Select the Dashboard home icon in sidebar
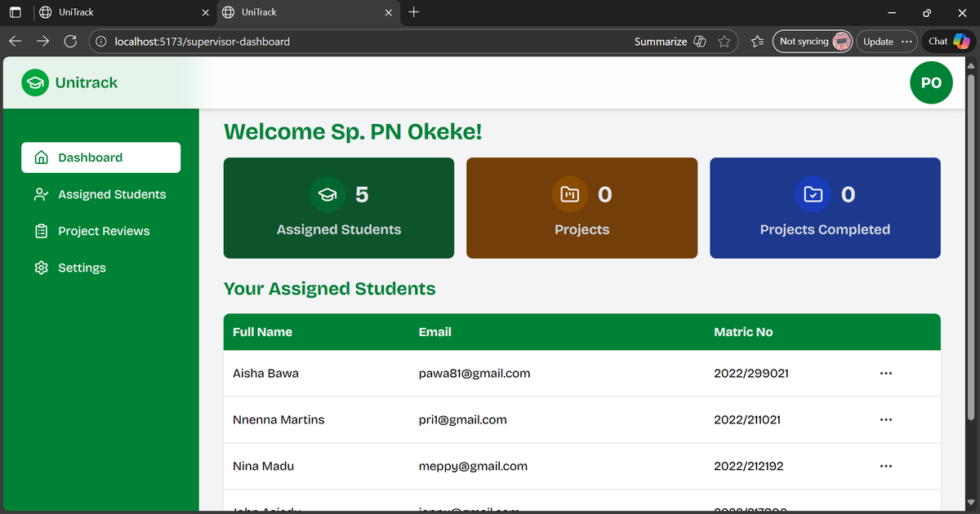 [x=41, y=157]
